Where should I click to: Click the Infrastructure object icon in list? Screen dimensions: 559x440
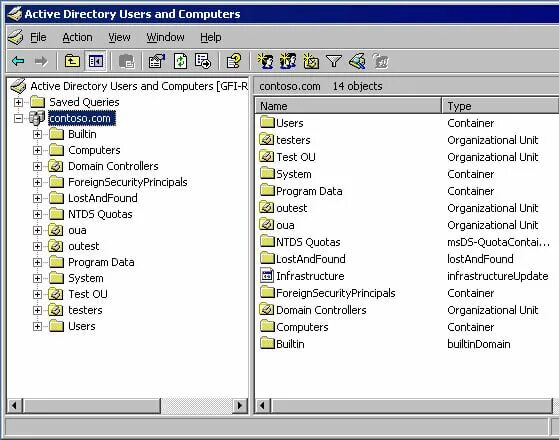267,276
